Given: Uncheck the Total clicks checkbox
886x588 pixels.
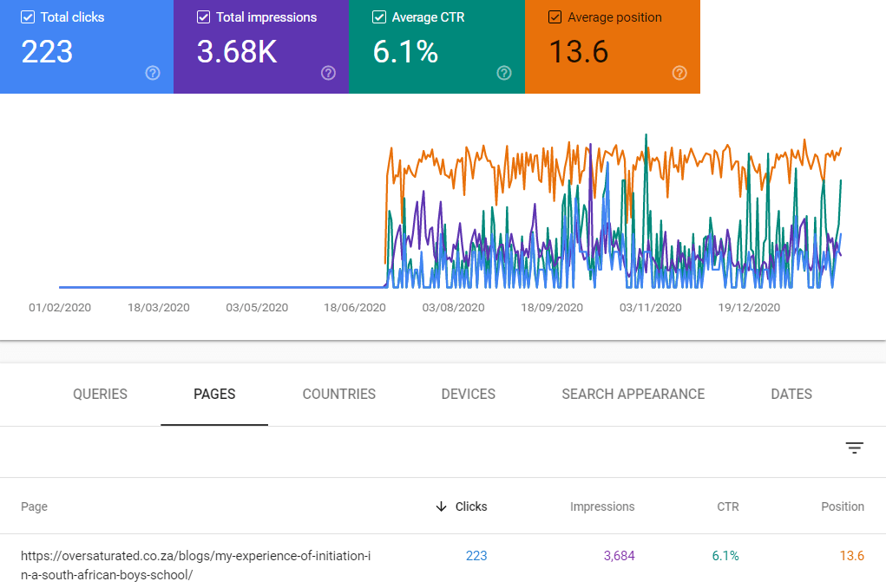Looking at the screenshot, I should (28, 17).
